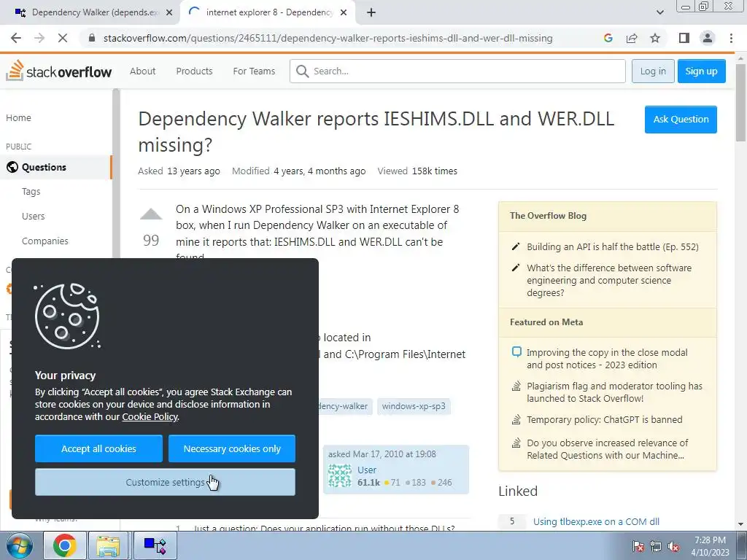Image resolution: width=747 pixels, height=560 pixels.
Task: Open the About menu item
Action: coord(142,71)
